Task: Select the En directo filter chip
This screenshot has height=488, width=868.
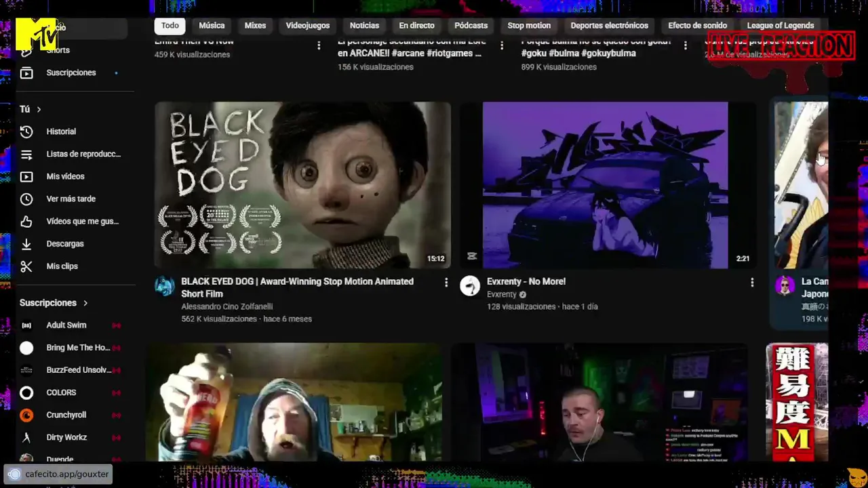Action: coord(416,26)
